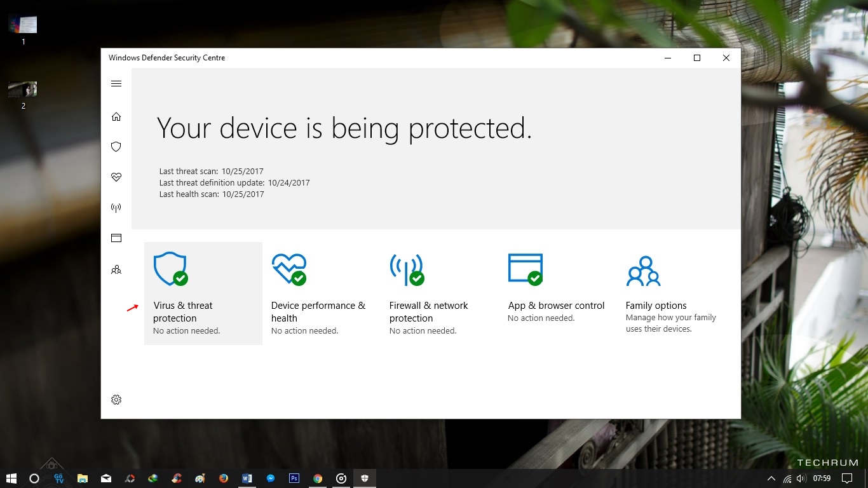Minimize the Windows Defender Security Centre window

coord(668,58)
